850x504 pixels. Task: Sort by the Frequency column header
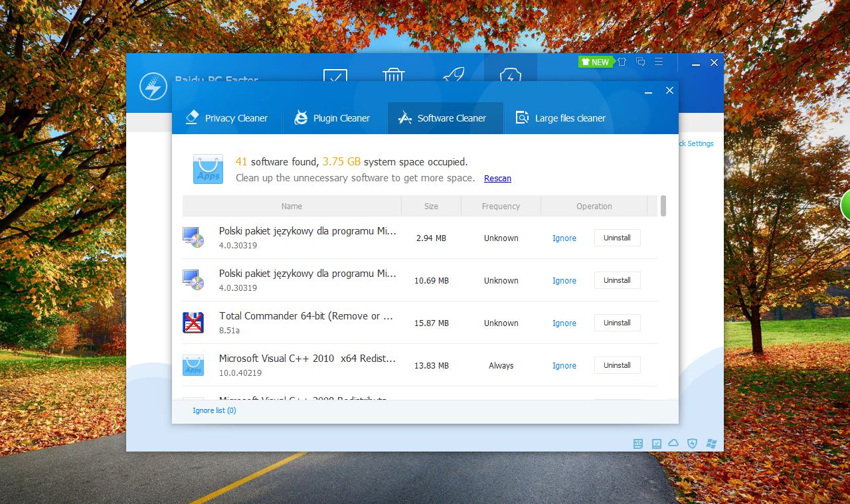coord(501,206)
